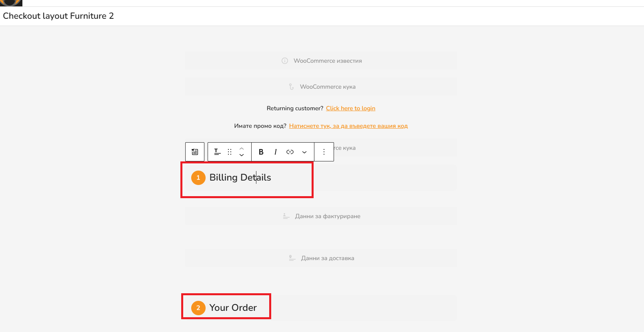Select the orange number 1 badge

tap(198, 178)
